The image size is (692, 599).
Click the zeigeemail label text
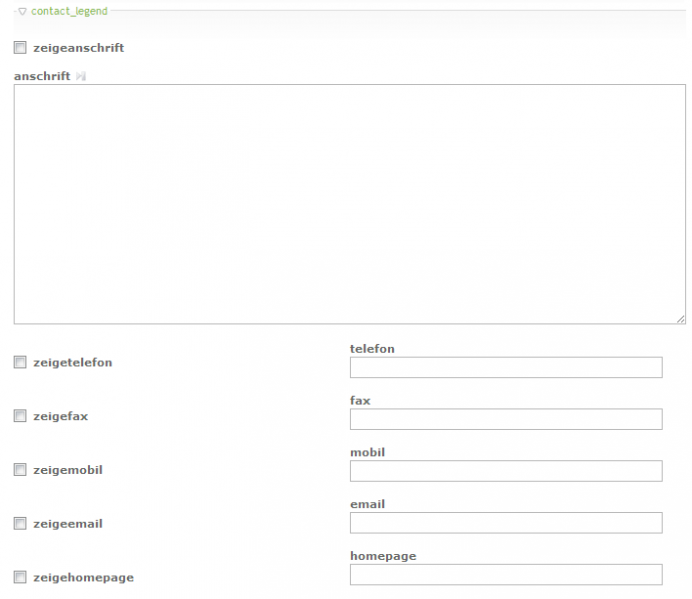67,523
